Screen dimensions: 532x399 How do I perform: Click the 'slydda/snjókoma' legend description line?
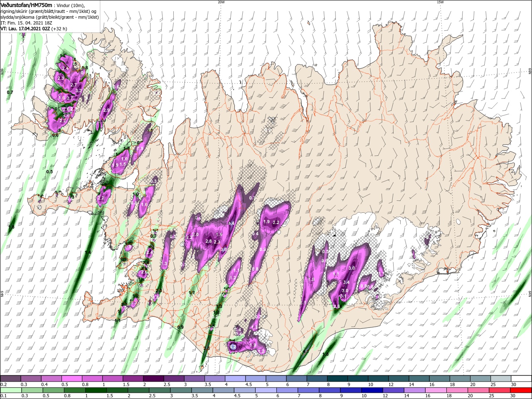pos(49,17)
